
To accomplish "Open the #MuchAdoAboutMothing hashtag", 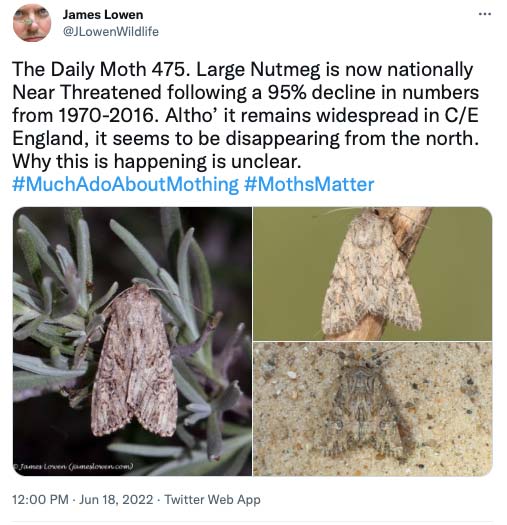I will pos(126,184).
